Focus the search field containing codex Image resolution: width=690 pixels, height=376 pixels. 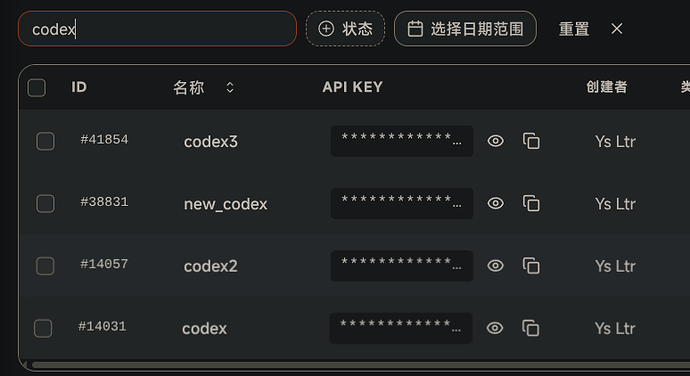(157, 29)
